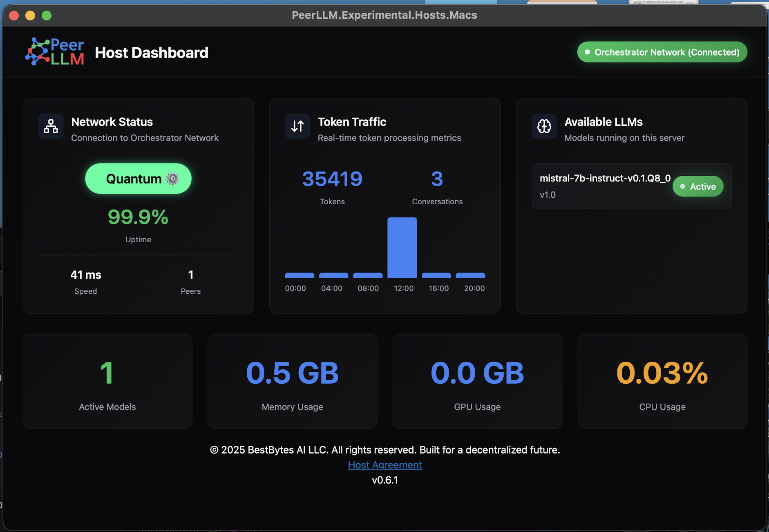Select the Network Status nodes icon
The height and width of the screenshot is (532, 769).
pos(50,126)
